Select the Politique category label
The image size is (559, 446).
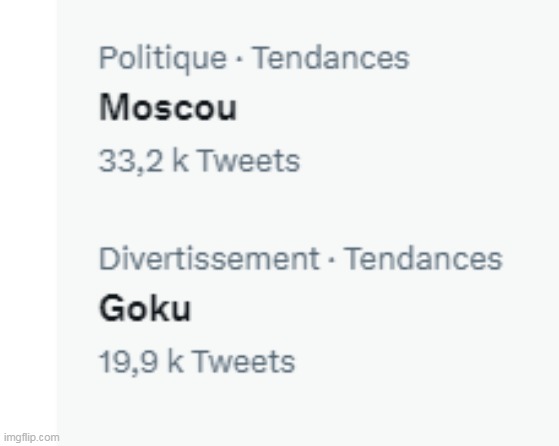(x=163, y=59)
